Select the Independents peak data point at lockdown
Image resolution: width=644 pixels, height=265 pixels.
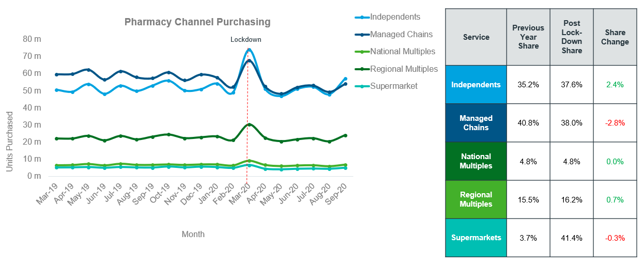(249, 50)
